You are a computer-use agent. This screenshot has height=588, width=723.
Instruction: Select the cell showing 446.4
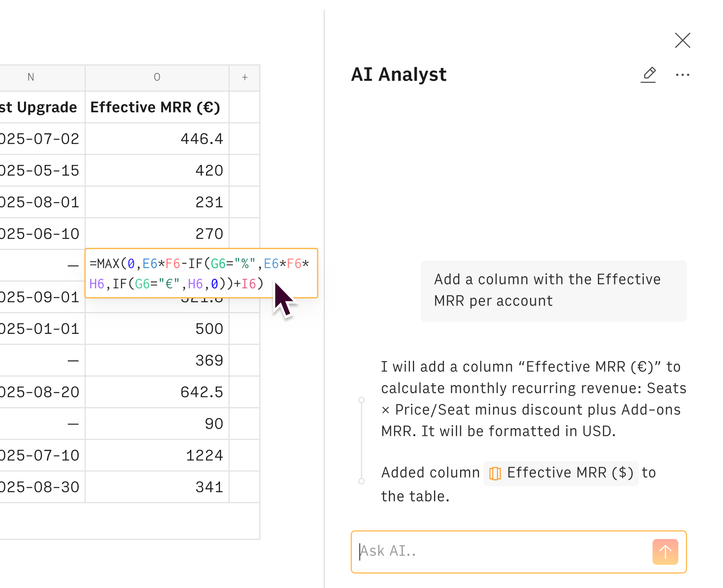click(x=157, y=139)
